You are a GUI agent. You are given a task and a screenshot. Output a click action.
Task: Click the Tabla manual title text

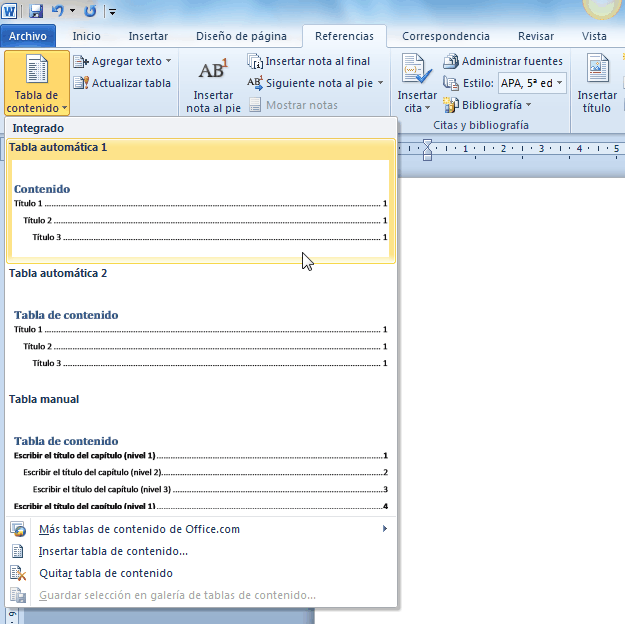(x=44, y=399)
